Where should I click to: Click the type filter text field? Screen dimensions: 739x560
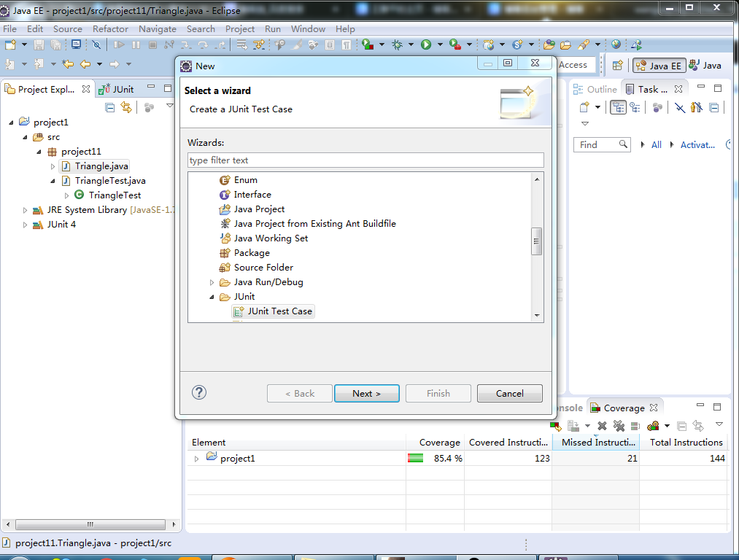point(365,160)
